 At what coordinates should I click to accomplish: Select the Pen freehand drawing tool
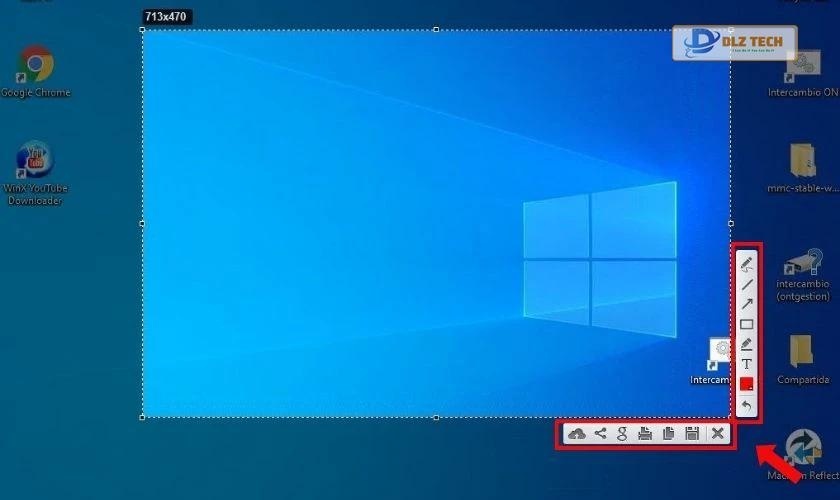click(746, 263)
